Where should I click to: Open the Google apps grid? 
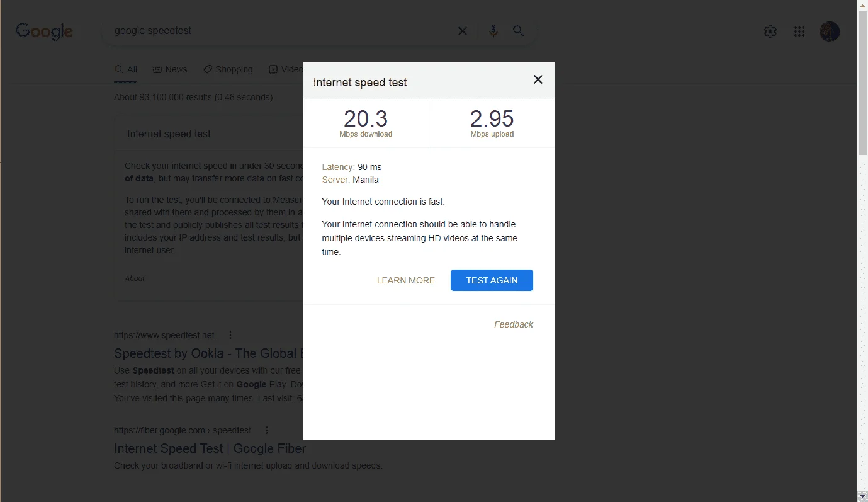(799, 31)
